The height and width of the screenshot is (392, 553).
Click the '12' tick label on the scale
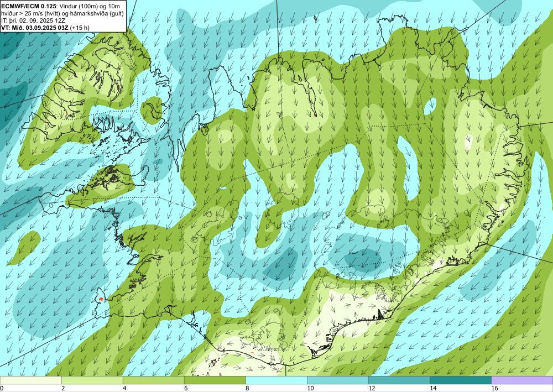coord(372,388)
